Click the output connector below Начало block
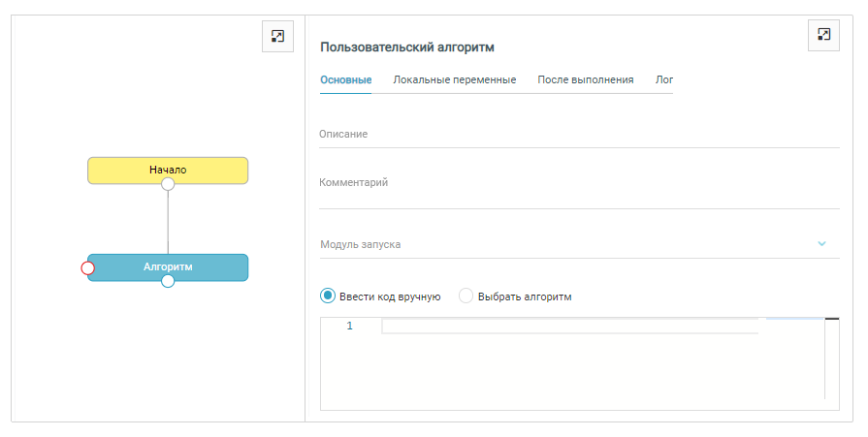 168,183
